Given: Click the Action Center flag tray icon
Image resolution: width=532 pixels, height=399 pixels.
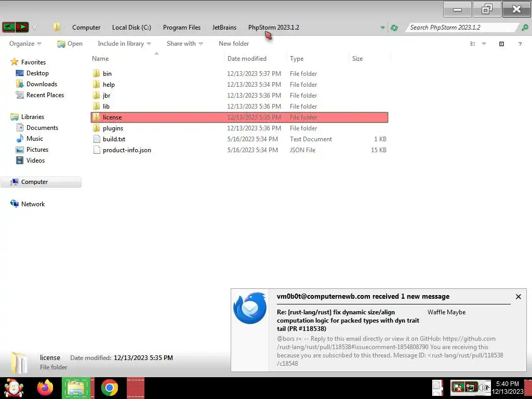Looking at the screenshot, I should (x=457, y=387).
